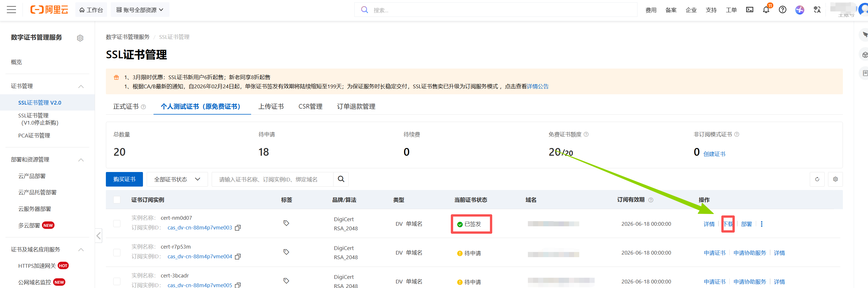868x288 pixels.
Task: Open the 详情公告 link in the banner
Action: [x=538, y=86]
